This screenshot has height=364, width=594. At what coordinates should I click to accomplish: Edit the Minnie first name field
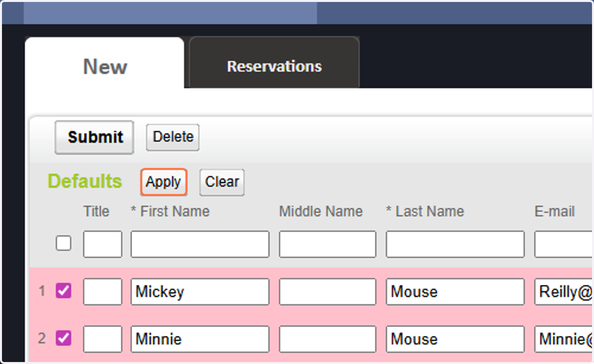click(x=200, y=339)
